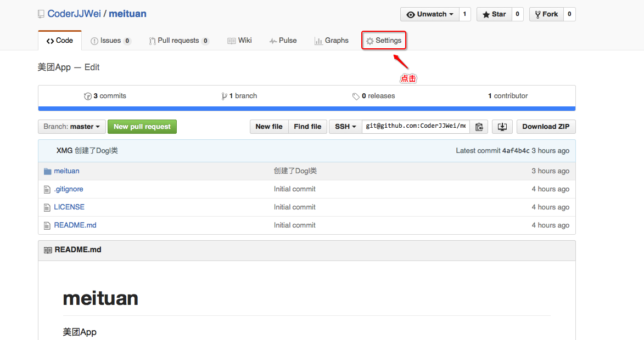Screen dimensions: 644x340
Task: Open the meituan repository title link
Action: tap(127, 14)
